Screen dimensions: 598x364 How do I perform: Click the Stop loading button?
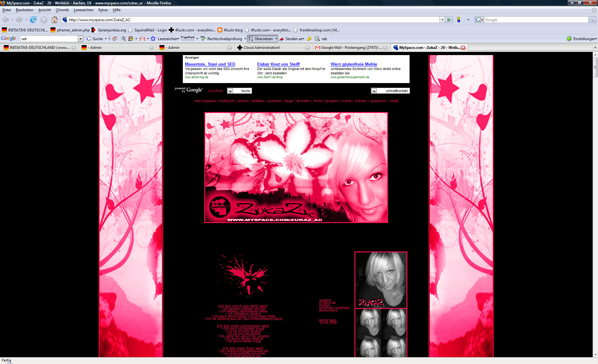tap(44, 20)
